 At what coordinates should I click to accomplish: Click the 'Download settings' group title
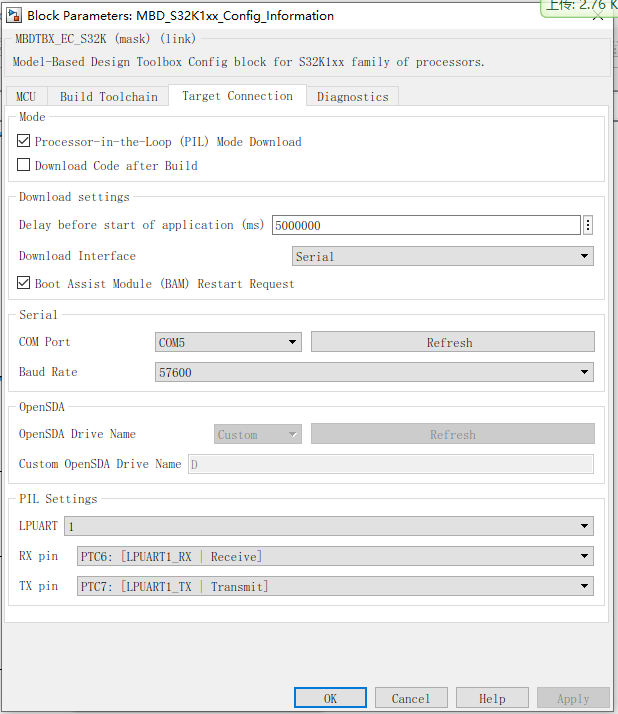pyautogui.click(x=74, y=197)
